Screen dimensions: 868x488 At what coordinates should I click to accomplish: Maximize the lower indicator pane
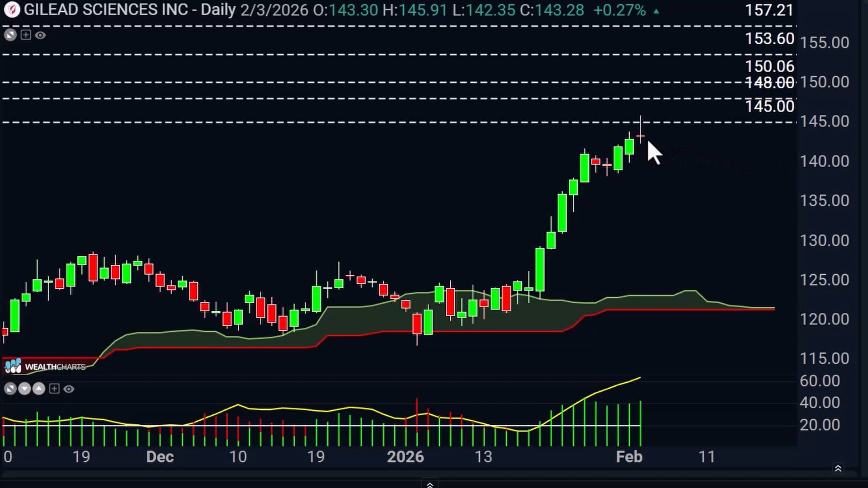(10, 389)
